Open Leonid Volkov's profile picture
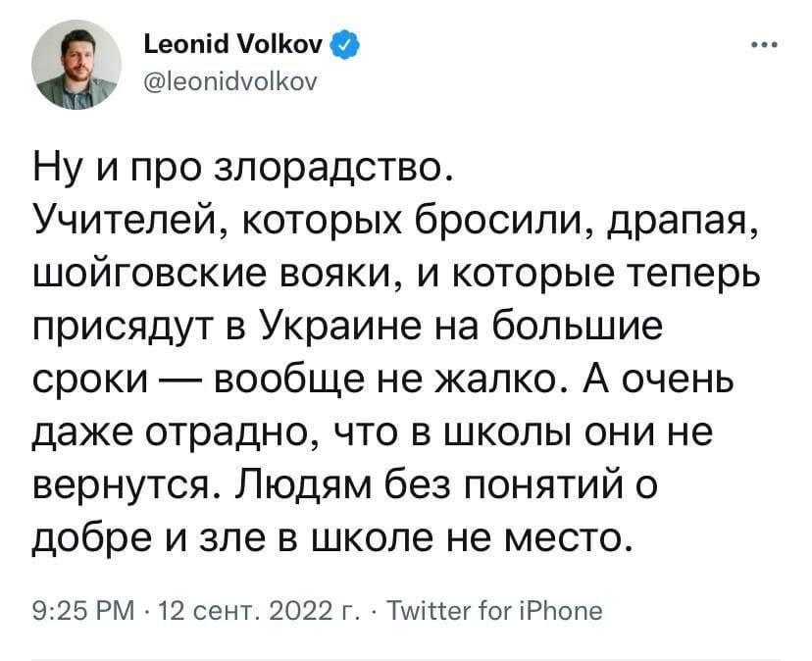Screen dimensions: 812x661 (x=76, y=63)
